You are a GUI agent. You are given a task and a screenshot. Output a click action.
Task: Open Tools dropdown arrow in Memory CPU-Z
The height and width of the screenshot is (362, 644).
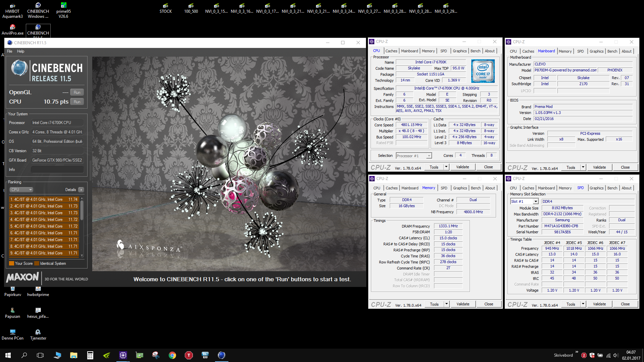(x=446, y=304)
